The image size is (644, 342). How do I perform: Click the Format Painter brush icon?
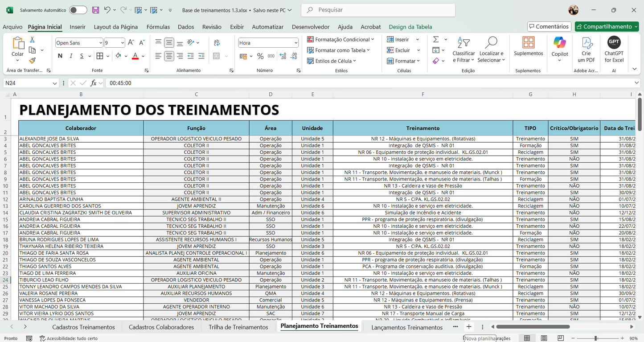click(32, 61)
